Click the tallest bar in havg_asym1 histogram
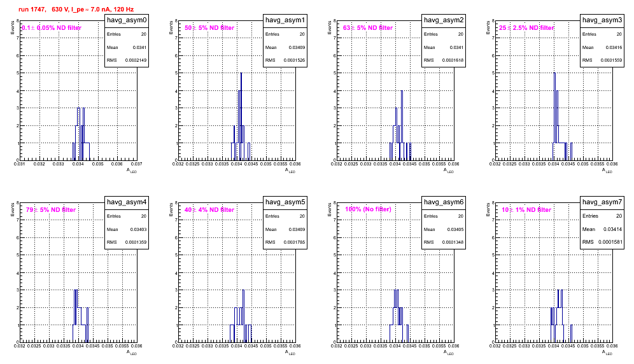The height and width of the screenshot is (364, 634). coord(241,116)
